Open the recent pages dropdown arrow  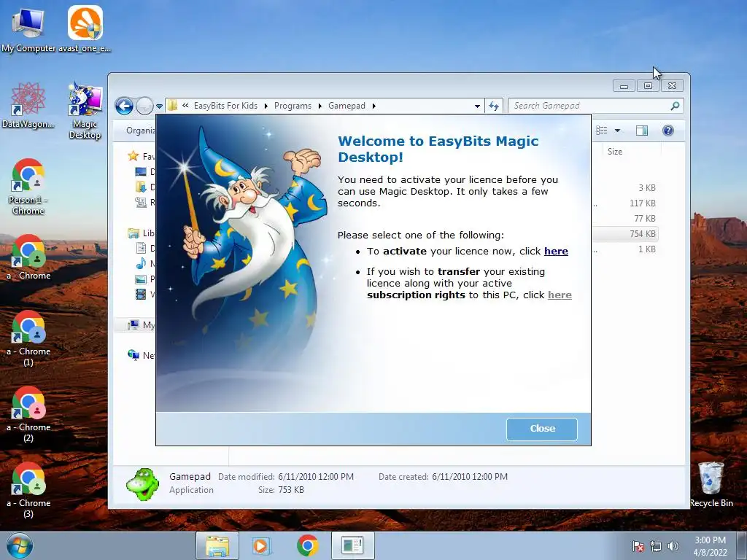click(x=159, y=106)
